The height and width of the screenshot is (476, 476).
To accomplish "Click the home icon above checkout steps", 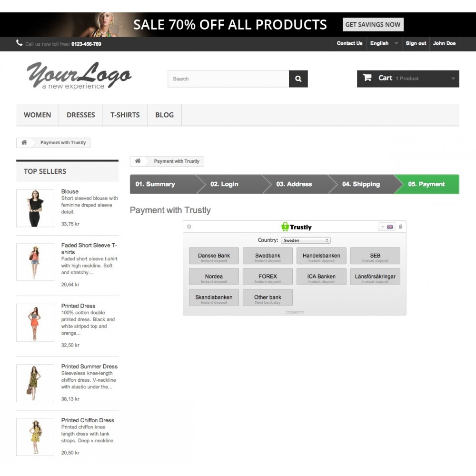I will (138, 161).
